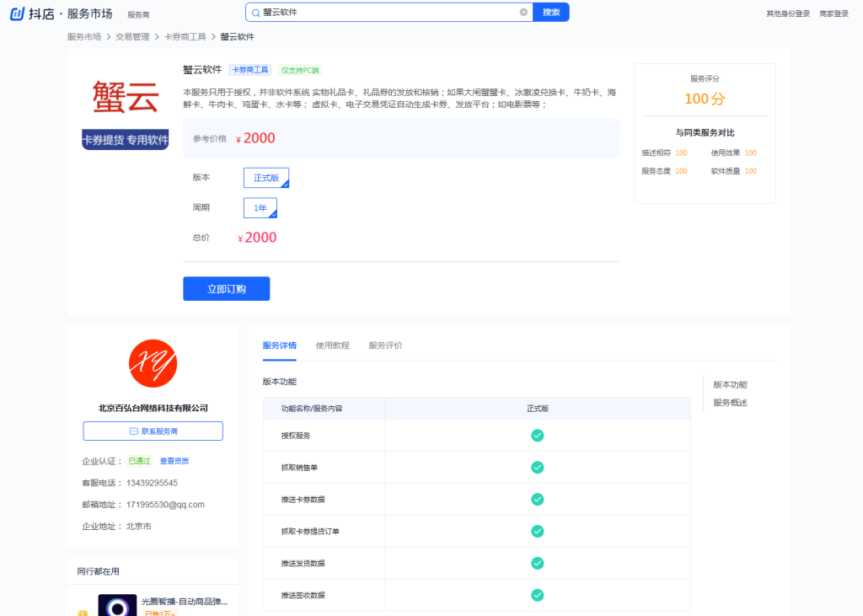Click the 抖店 logo icon
The width and height of the screenshot is (863, 616).
point(17,13)
